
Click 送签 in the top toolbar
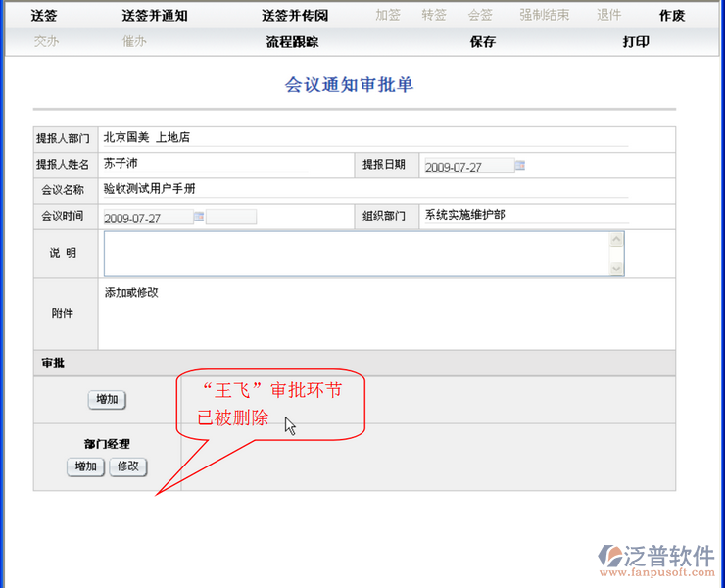point(44,16)
